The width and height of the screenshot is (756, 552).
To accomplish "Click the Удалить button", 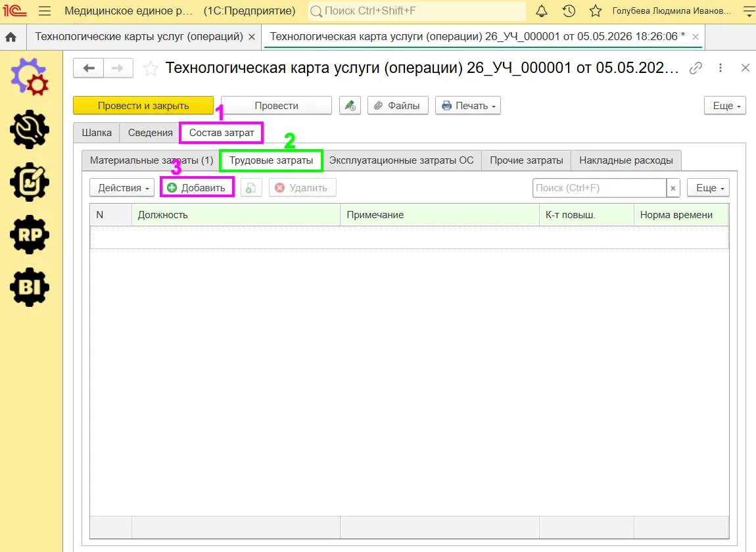I will tap(302, 187).
